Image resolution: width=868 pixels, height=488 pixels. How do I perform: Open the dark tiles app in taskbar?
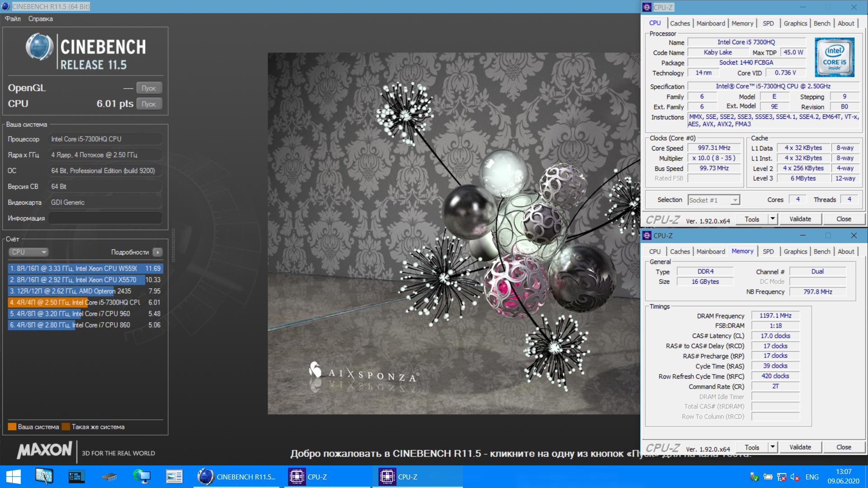[x=76, y=477]
